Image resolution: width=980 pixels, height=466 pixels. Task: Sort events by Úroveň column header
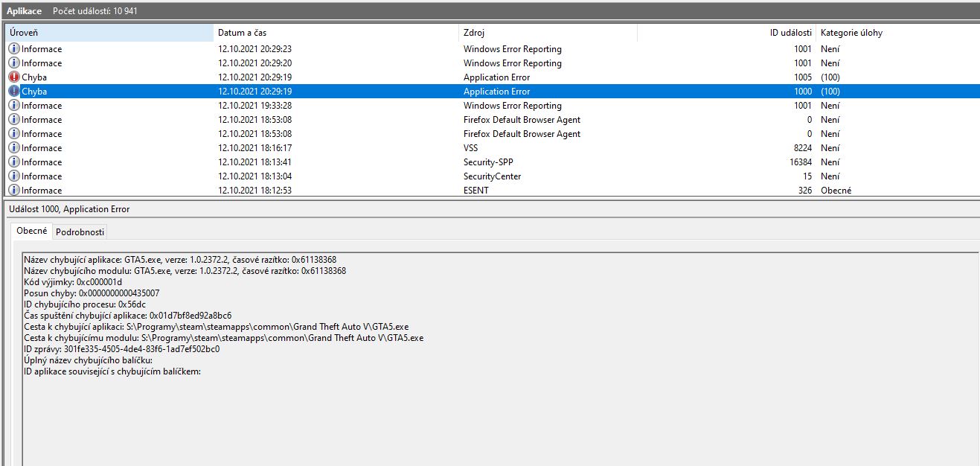[x=109, y=33]
